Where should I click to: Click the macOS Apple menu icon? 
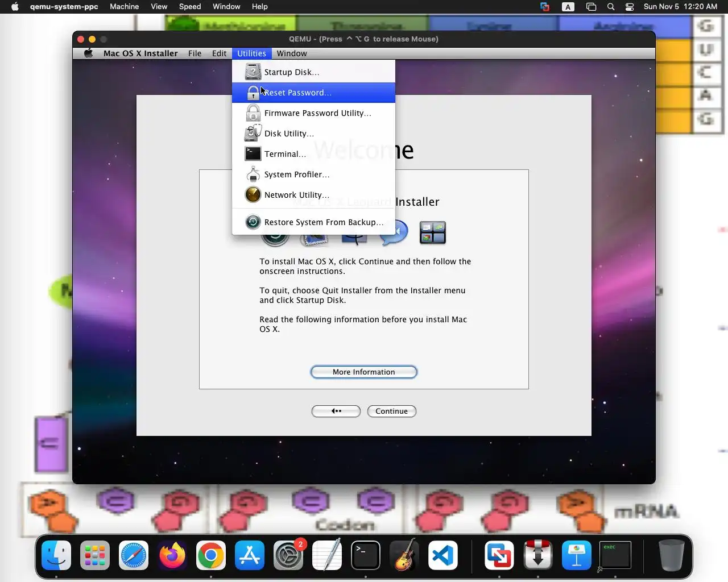(15, 7)
